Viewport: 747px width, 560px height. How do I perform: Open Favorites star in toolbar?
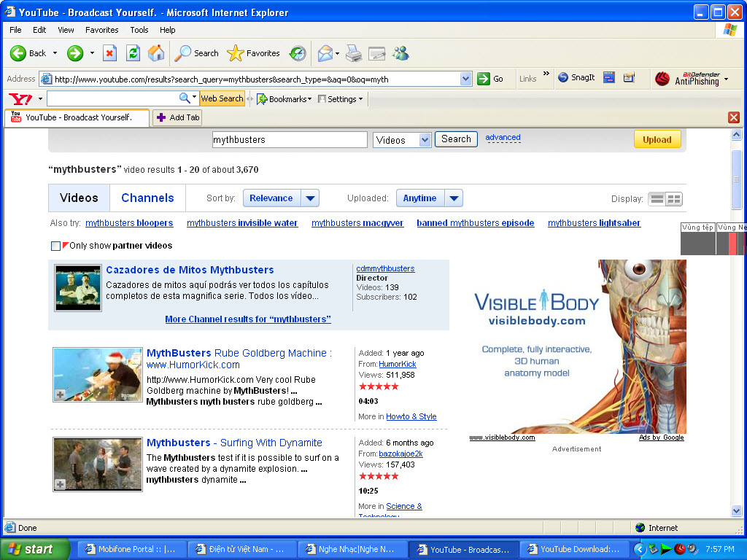pyautogui.click(x=253, y=53)
